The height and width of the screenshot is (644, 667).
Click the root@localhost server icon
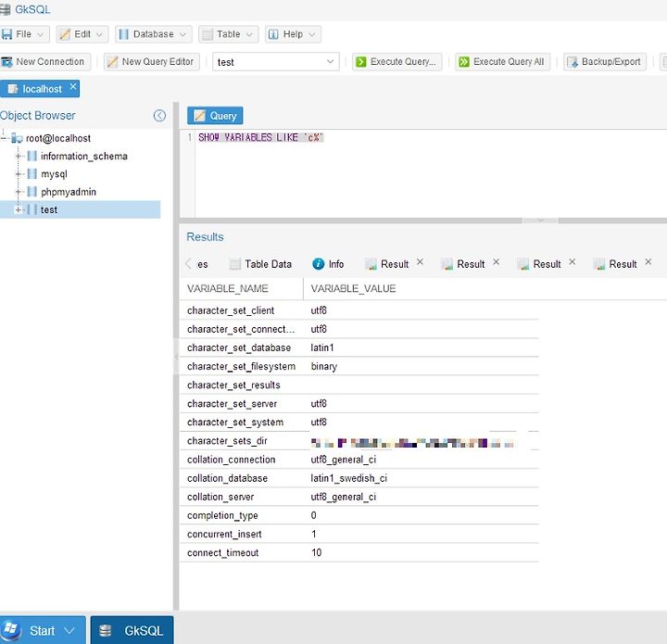coord(17,138)
